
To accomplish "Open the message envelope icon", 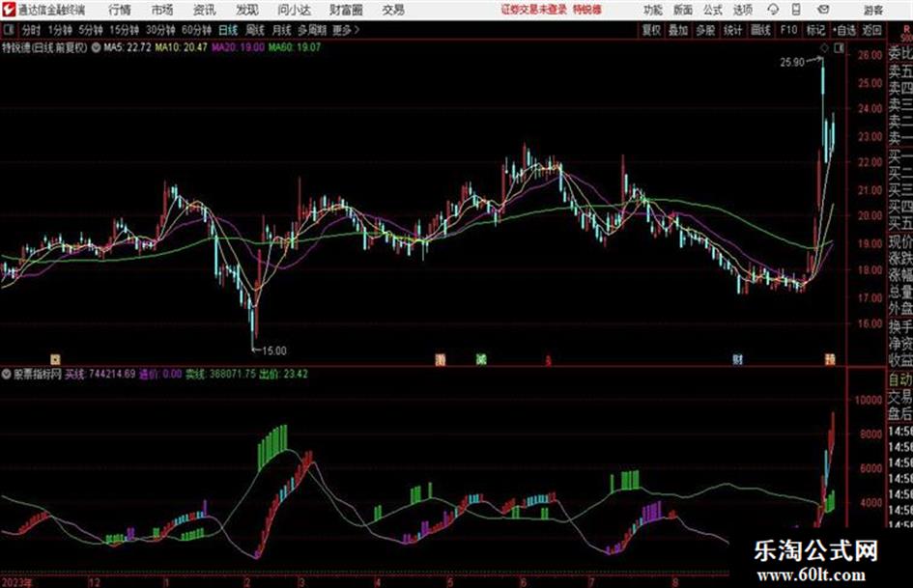I will pos(823,10).
